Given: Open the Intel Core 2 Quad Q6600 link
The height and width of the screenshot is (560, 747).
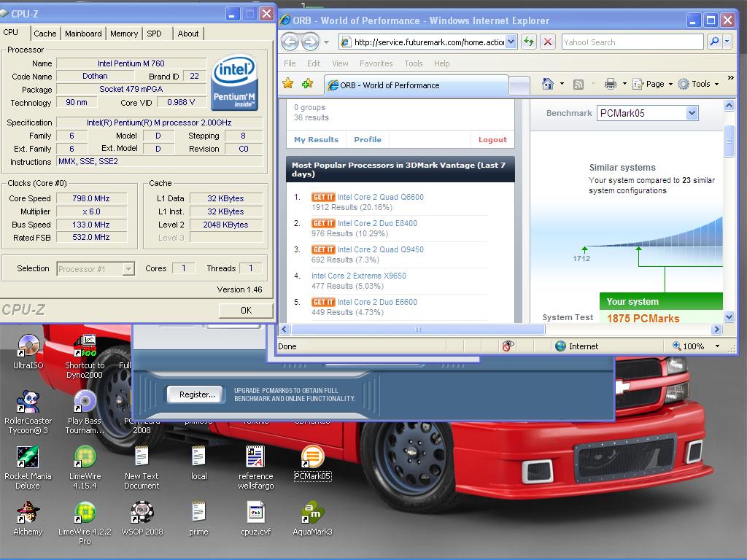Looking at the screenshot, I should [x=380, y=197].
